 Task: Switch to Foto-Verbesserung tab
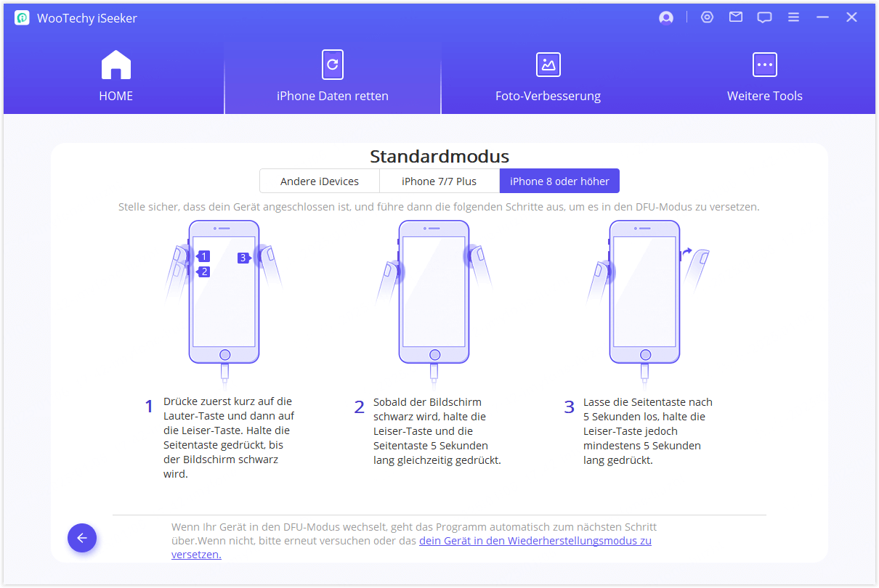coord(548,76)
